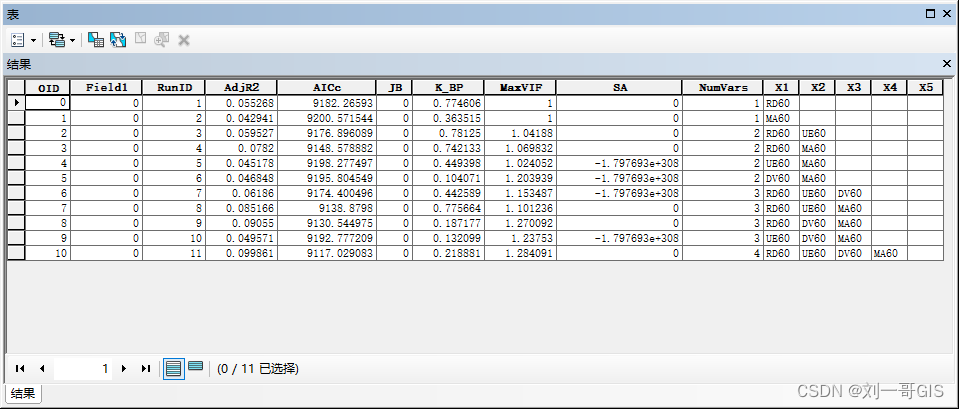Select row selector for OID 10
The height and width of the screenshot is (409, 959).
(16, 253)
